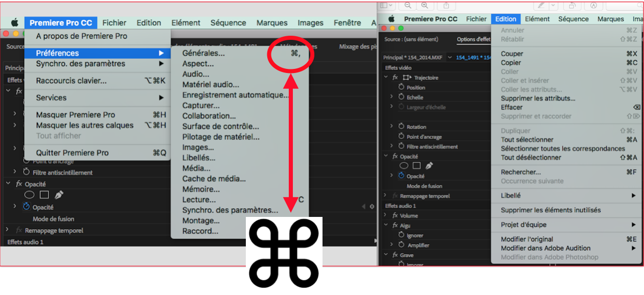Image resolution: width=644 pixels, height=295 pixels.
Task: Toggle Remappage temporel fx badge in right screenshot
Action: tap(395, 196)
